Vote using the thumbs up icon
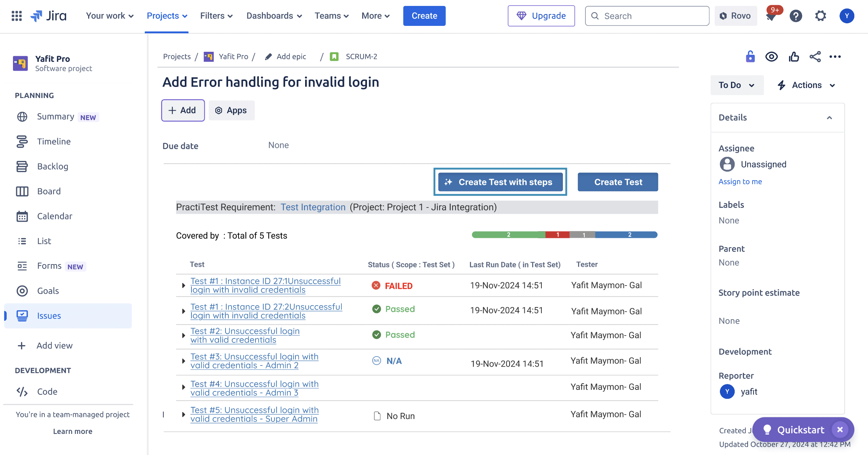Screen dimensions: 868x455 pos(794,56)
